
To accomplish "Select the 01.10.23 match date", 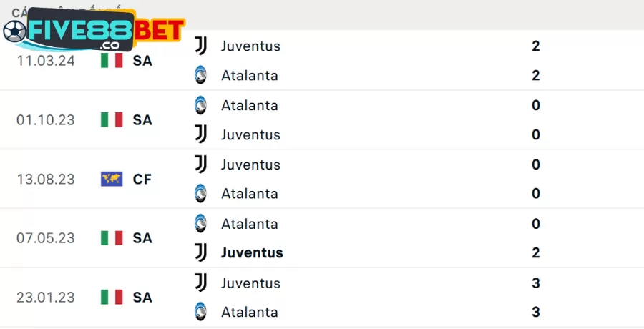I will pyautogui.click(x=46, y=120).
